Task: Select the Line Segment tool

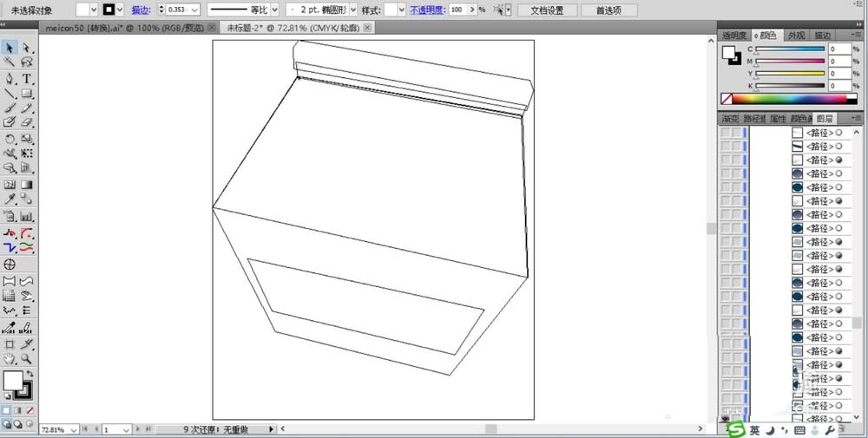Action: tap(10, 94)
